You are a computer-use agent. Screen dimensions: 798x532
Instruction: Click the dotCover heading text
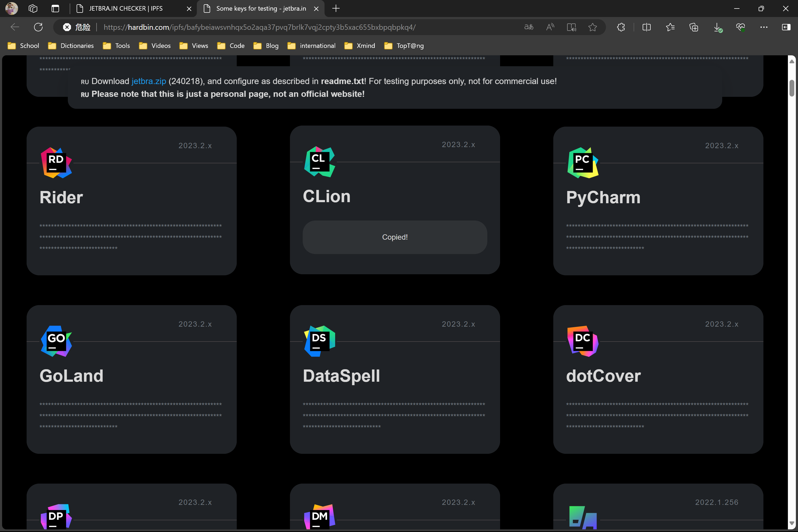(x=603, y=376)
